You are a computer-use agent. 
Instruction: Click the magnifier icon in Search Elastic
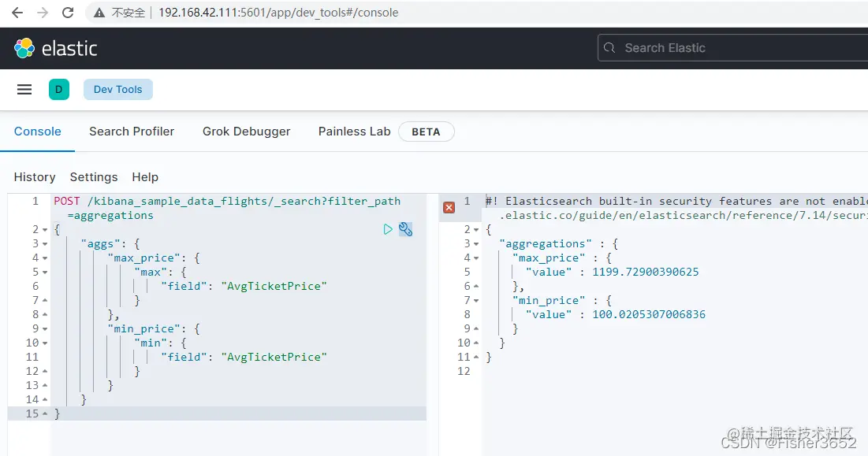click(x=609, y=48)
